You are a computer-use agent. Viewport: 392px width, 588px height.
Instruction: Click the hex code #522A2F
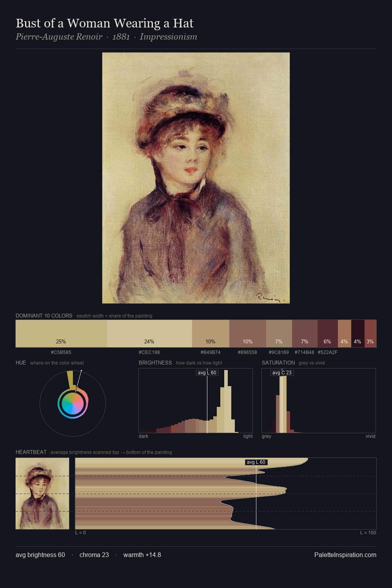tap(328, 352)
